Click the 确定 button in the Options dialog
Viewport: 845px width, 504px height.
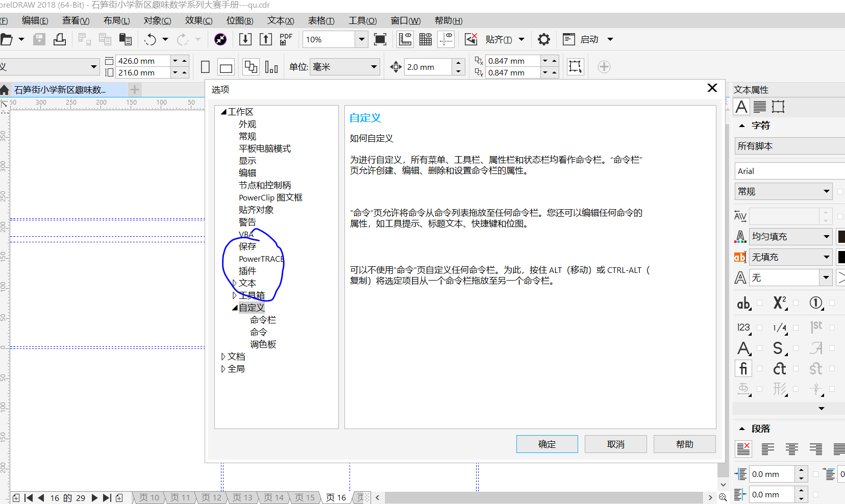(x=547, y=444)
